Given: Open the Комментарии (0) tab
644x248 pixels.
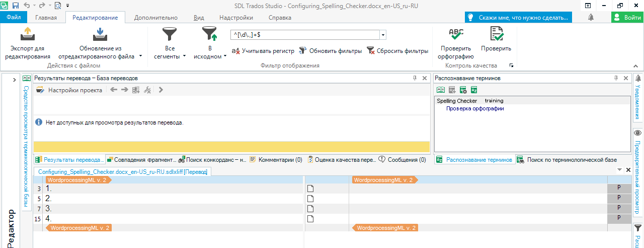Looking at the screenshot, I should coord(276,160).
